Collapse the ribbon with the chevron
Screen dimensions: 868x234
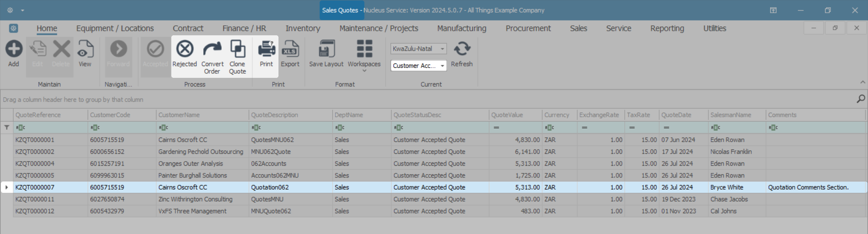[x=863, y=82]
